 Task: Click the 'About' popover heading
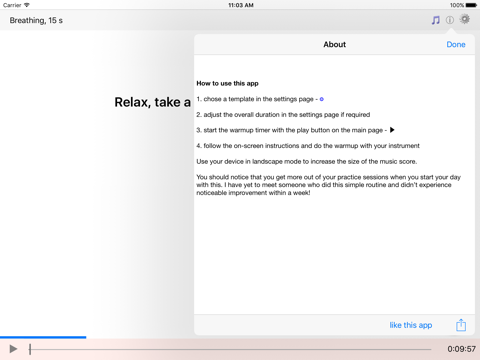point(334,44)
